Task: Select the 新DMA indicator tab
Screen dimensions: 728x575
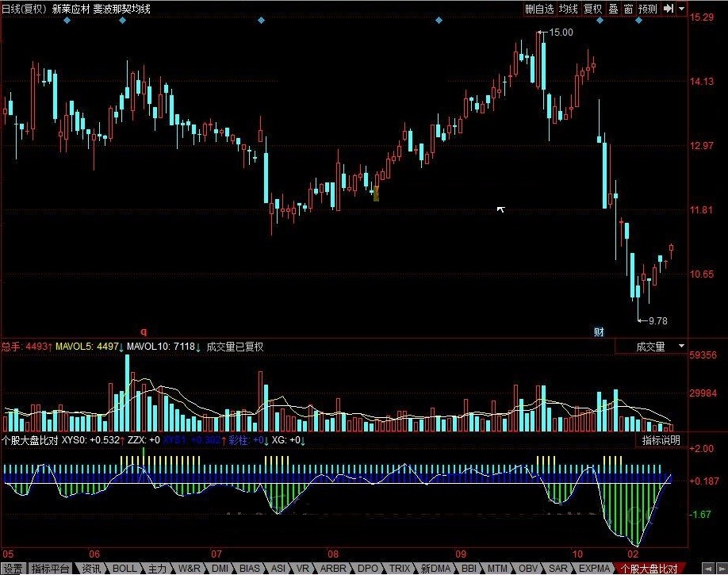Action: click(x=435, y=569)
